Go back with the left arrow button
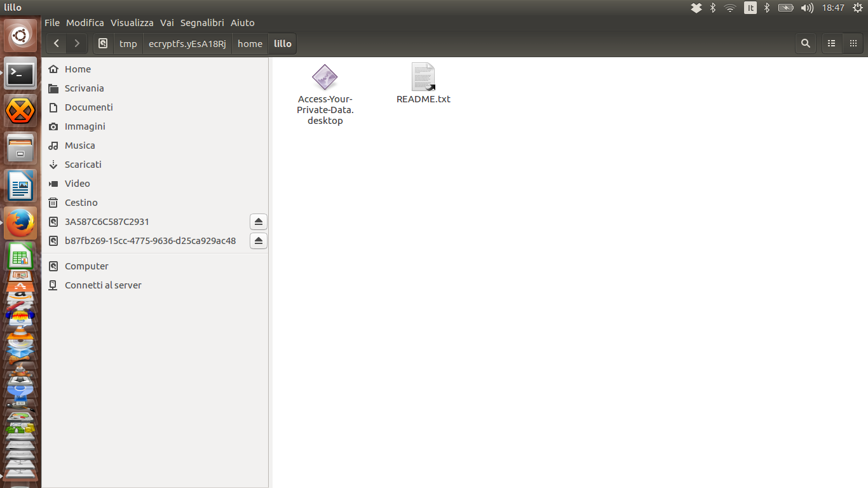Image resolution: width=868 pixels, height=488 pixels. [57, 44]
